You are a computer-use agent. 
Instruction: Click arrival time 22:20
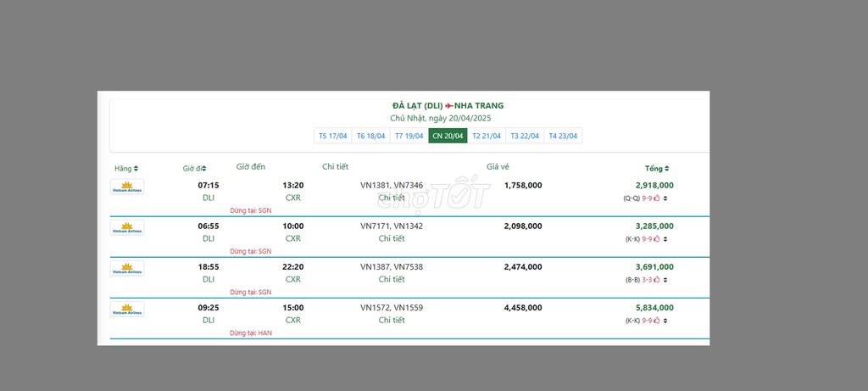point(292,267)
